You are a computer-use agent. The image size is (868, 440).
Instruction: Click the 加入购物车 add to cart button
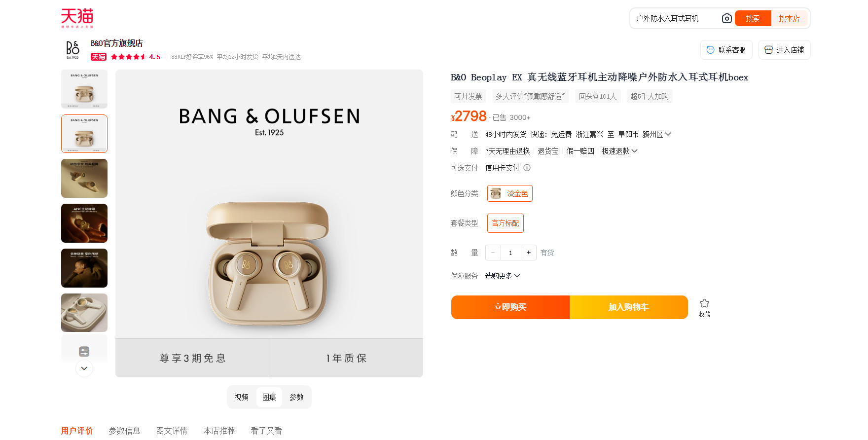628,307
